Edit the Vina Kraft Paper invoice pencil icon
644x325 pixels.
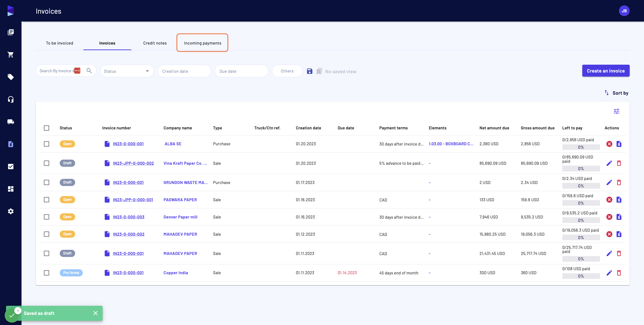609,163
